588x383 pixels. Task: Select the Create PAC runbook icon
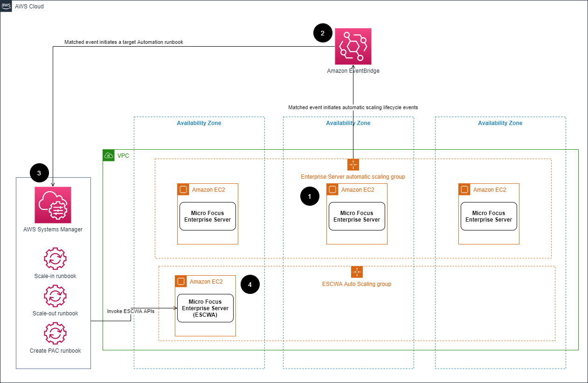(55, 333)
